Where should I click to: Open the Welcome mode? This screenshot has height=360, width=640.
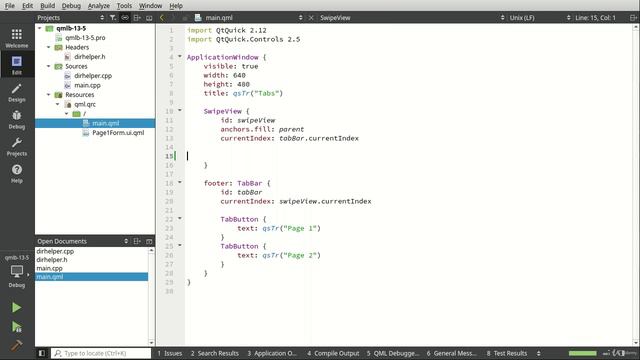coord(17,38)
